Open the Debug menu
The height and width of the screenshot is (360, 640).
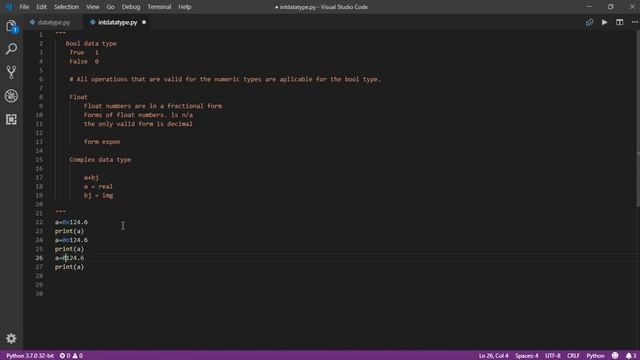(x=131, y=7)
